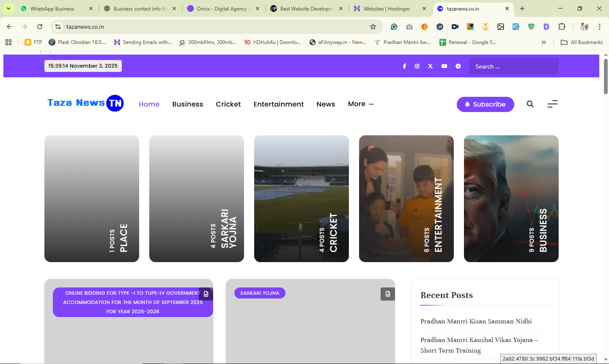Click the page vertical scrollbar

[606, 76]
